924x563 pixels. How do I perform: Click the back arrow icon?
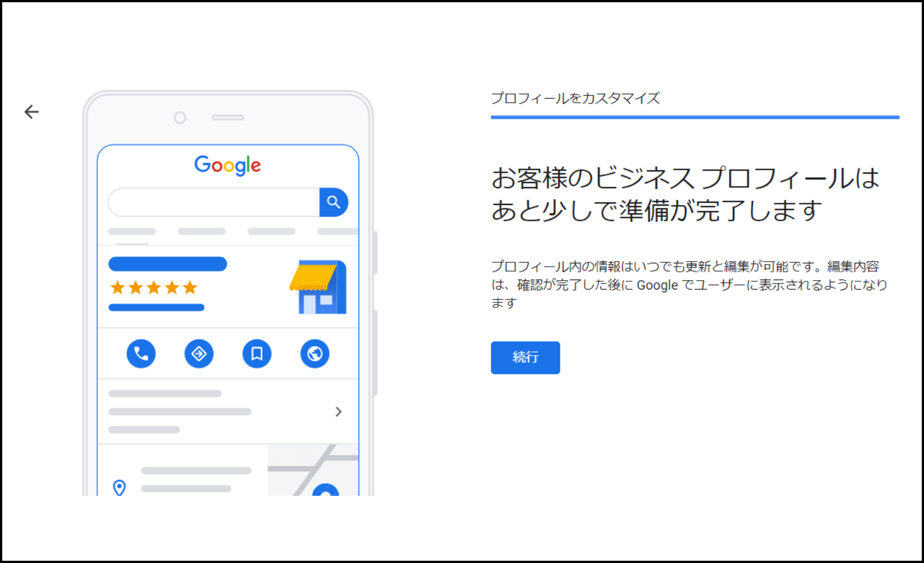click(32, 112)
